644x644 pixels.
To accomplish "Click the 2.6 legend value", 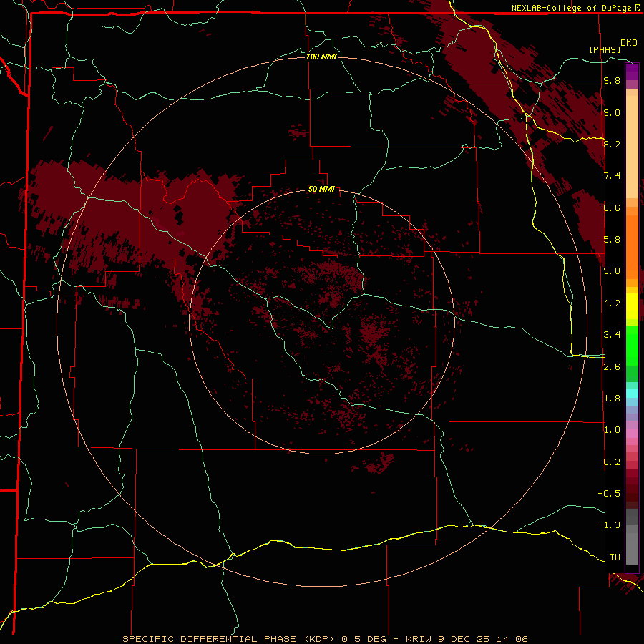I will click(612, 367).
